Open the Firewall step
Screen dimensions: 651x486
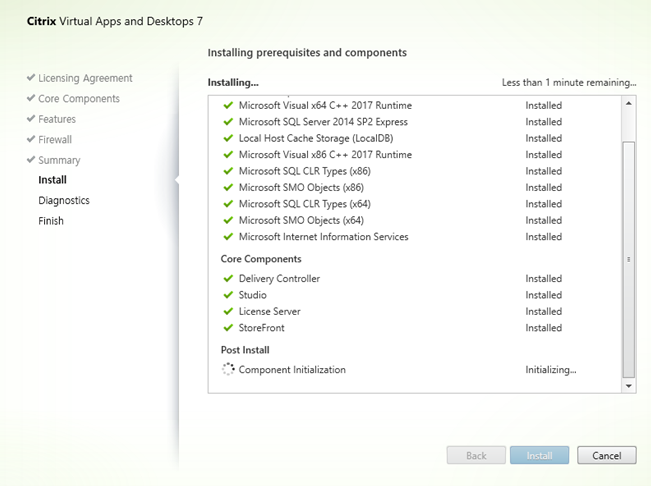tap(55, 139)
